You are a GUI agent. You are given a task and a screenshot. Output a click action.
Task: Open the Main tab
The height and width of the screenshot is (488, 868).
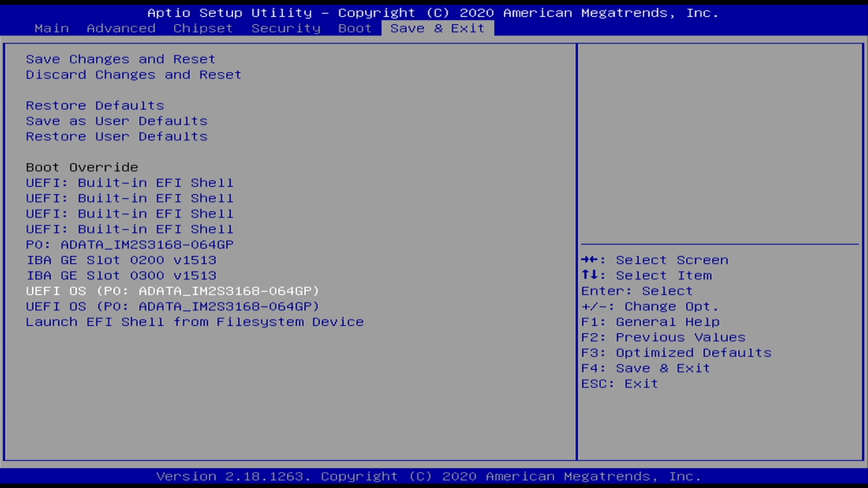coord(52,28)
